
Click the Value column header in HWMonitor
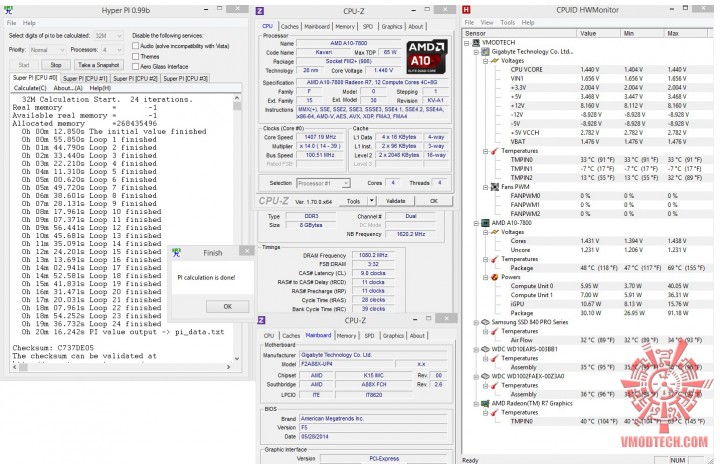pos(598,33)
